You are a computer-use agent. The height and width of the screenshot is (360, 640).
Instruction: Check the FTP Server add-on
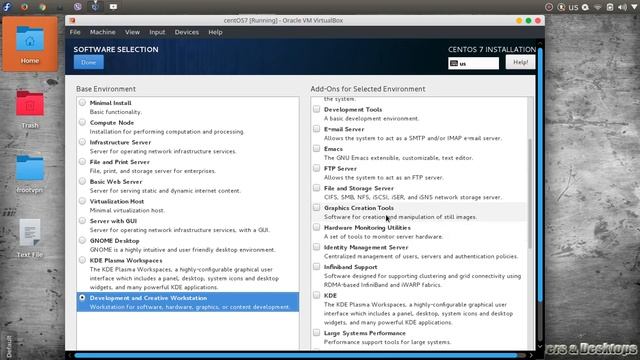pyautogui.click(x=316, y=168)
